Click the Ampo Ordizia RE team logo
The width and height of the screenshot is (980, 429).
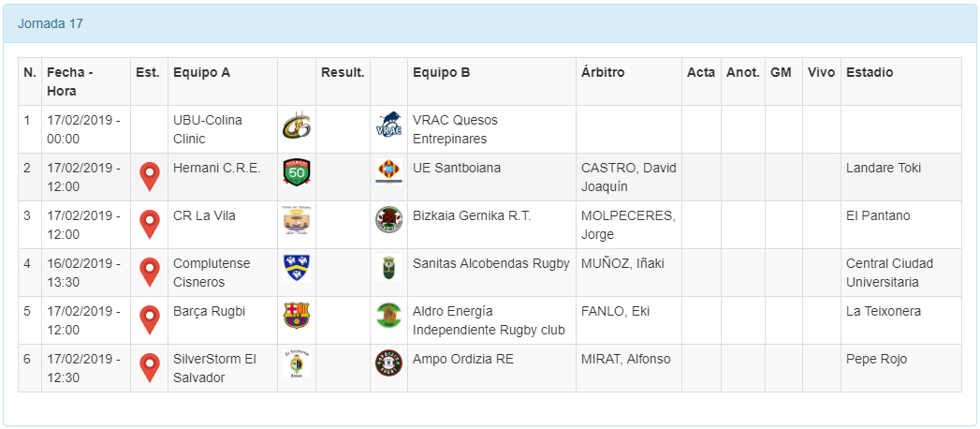tap(388, 363)
